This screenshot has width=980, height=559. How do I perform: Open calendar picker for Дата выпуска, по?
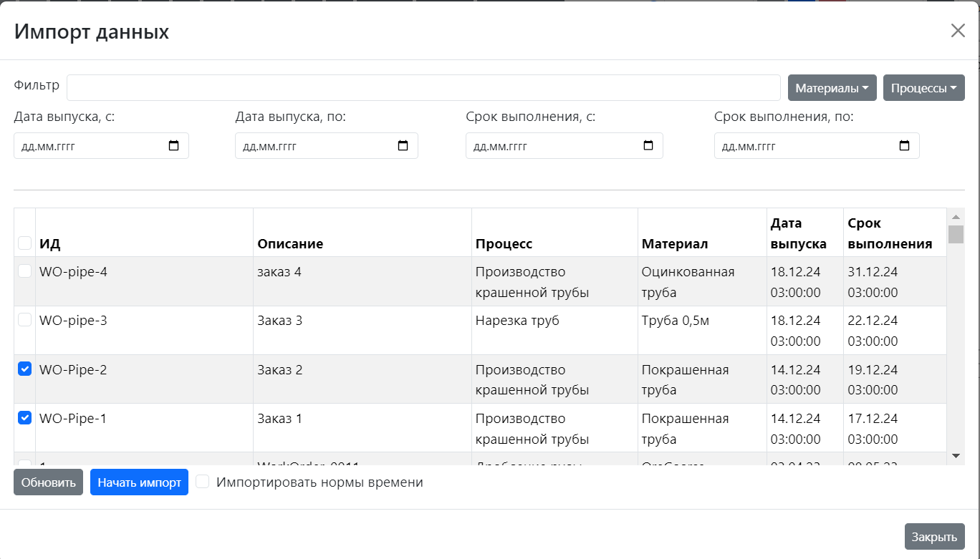point(403,146)
